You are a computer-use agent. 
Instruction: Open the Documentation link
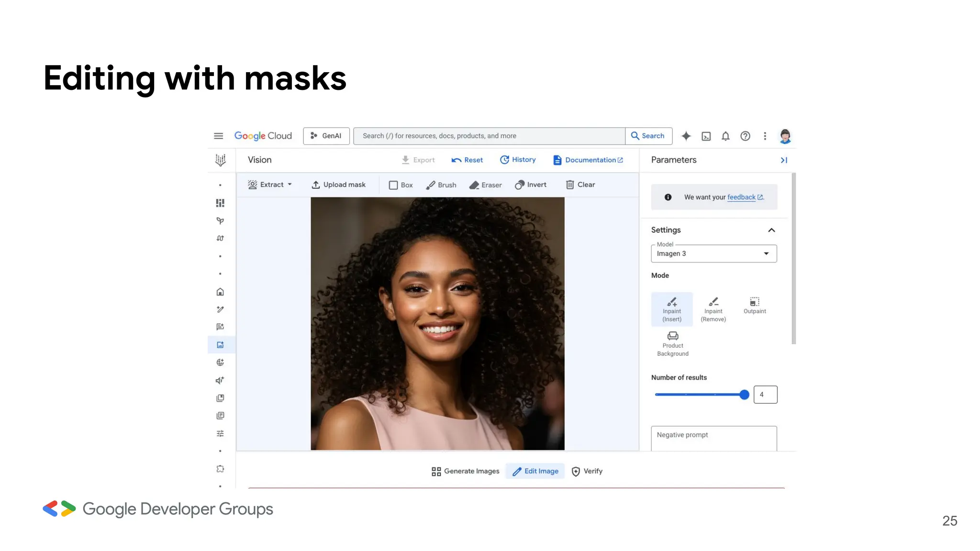588,160
